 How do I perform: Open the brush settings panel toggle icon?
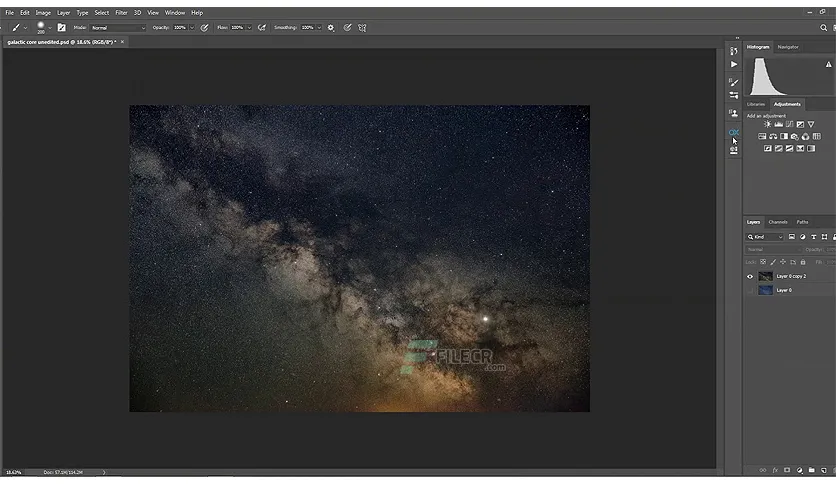pos(61,28)
